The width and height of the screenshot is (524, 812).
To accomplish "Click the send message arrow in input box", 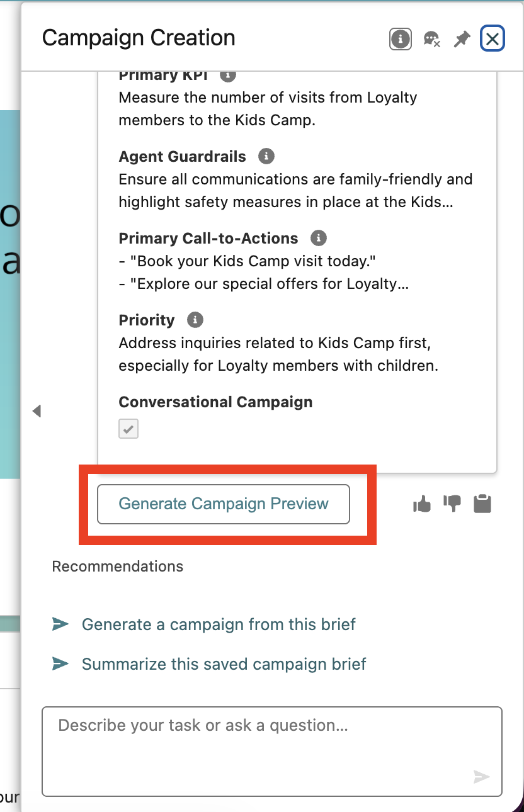I will click(482, 777).
